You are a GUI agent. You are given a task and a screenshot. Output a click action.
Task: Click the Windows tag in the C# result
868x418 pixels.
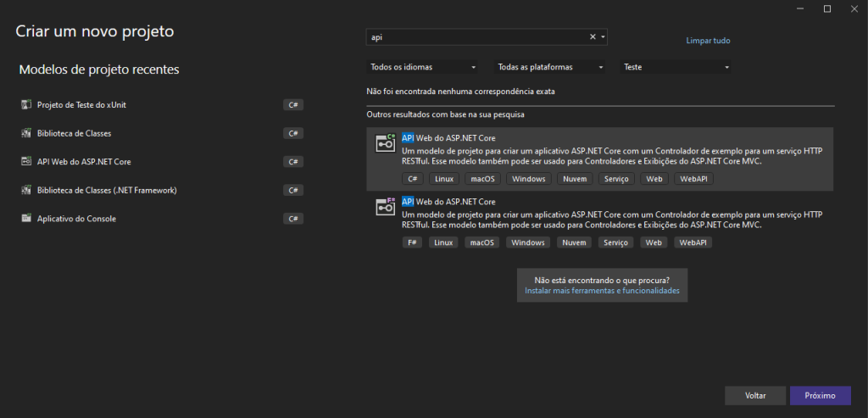pyautogui.click(x=529, y=179)
